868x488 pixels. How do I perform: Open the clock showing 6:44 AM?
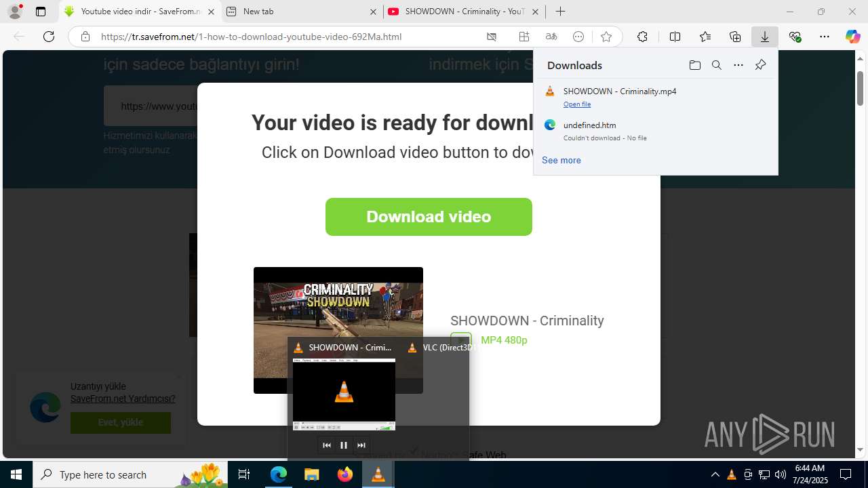pyautogui.click(x=810, y=474)
